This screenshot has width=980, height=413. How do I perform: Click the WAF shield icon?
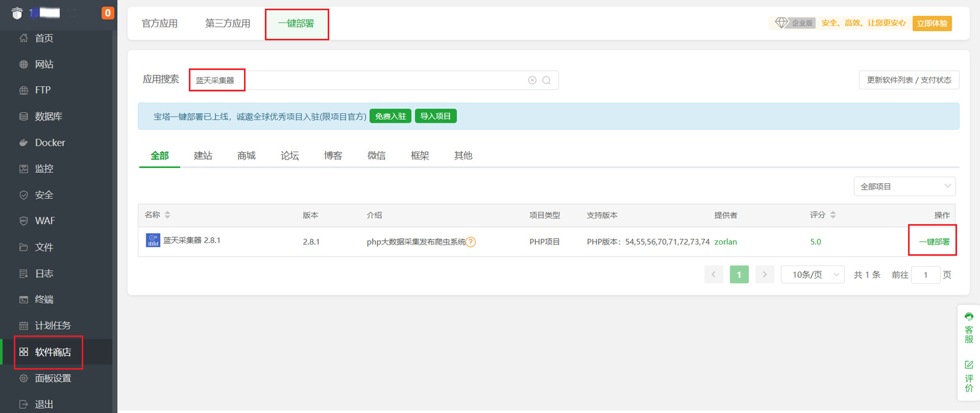point(23,221)
